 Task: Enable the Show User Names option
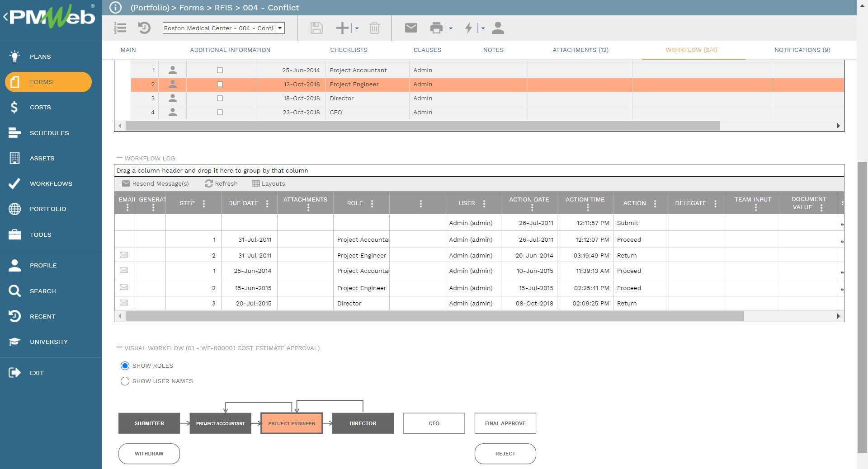[125, 381]
